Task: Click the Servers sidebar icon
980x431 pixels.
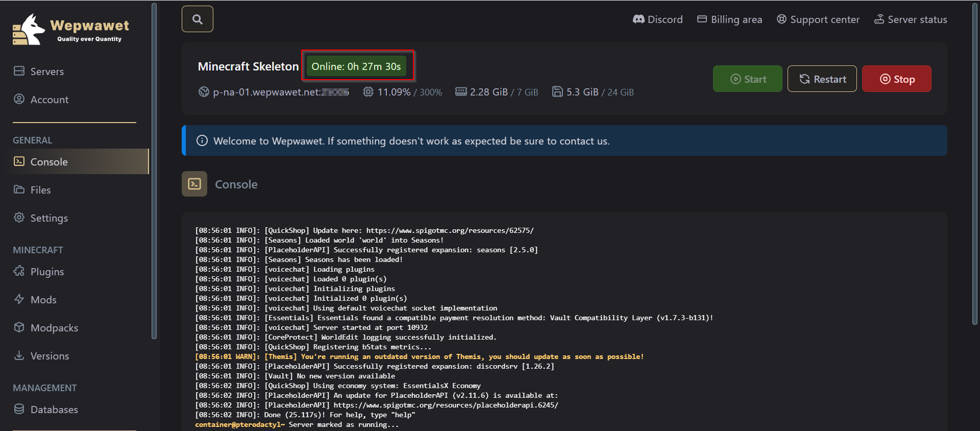Action: (x=19, y=71)
